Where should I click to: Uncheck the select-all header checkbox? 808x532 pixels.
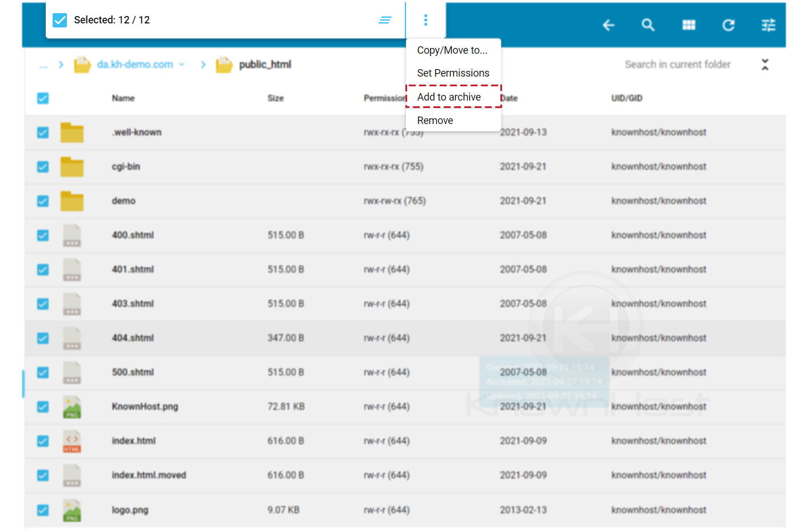click(x=42, y=98)
